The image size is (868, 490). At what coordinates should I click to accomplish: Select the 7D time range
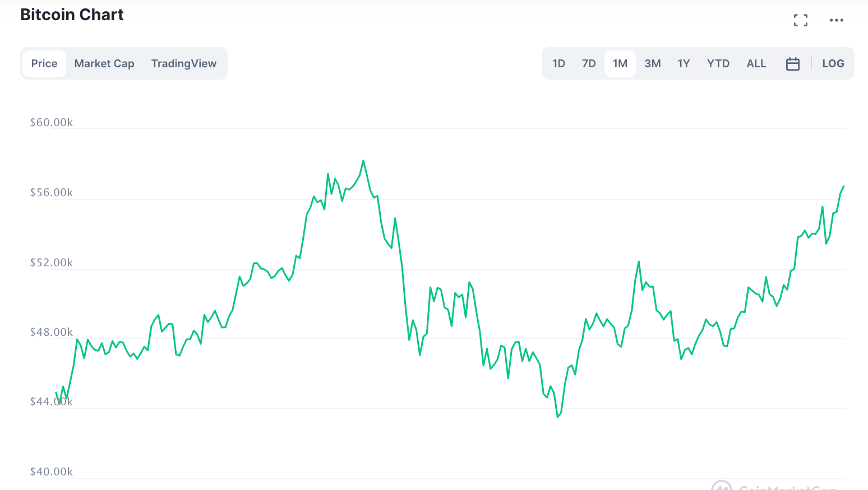(x=589, y=64)
